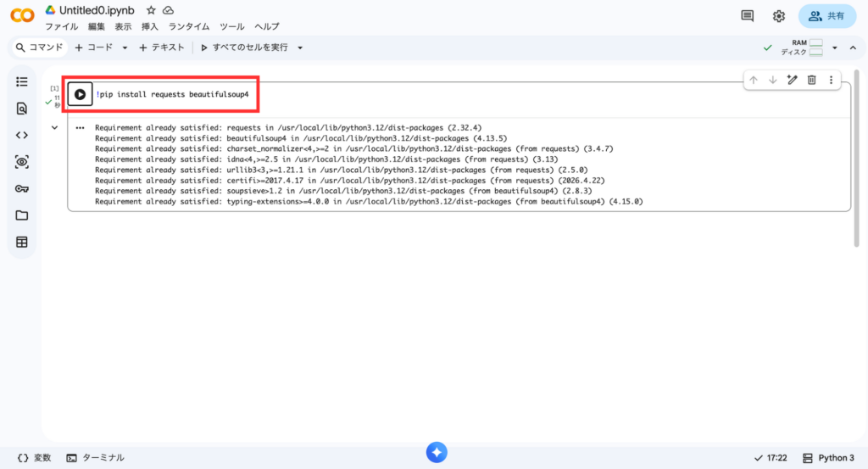Open the 編集 menu
The height and width of the screenshot is (469, 868).
click(97, 26)
